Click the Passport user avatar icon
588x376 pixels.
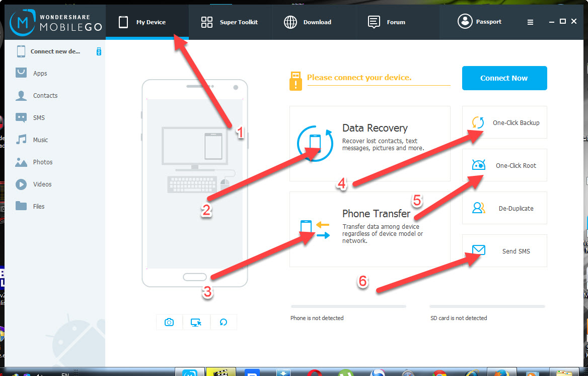pyautogui.click(x=465, y=21)
